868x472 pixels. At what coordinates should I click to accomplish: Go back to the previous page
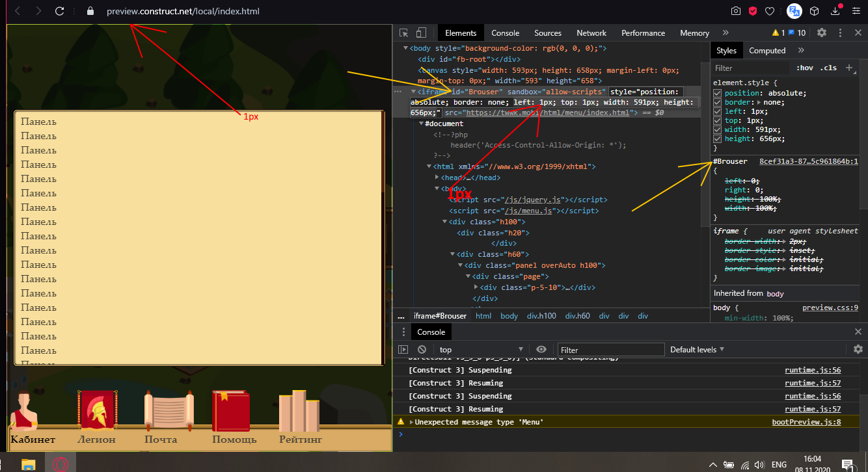tap(18, 11)
